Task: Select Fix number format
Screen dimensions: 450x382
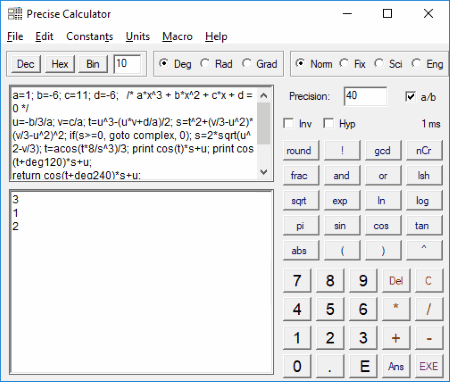Action: pyautogui.click(x=352, y=64)
